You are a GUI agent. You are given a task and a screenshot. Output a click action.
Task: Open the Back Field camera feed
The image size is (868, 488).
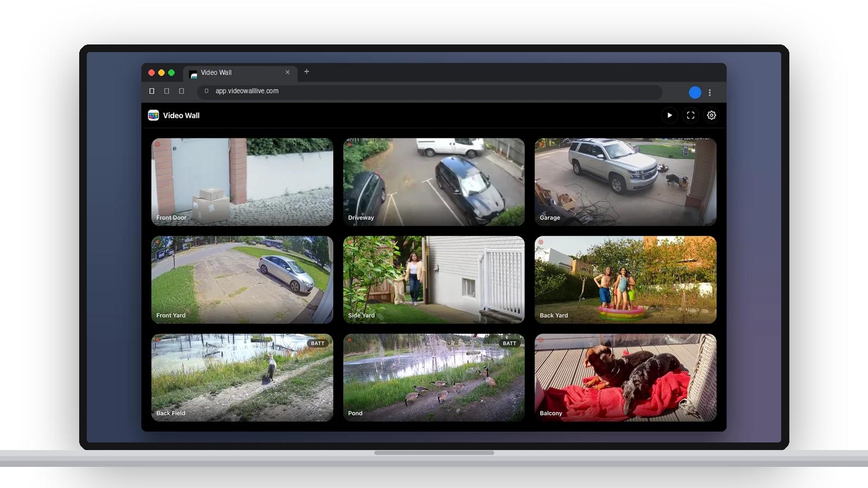(242, 377)
